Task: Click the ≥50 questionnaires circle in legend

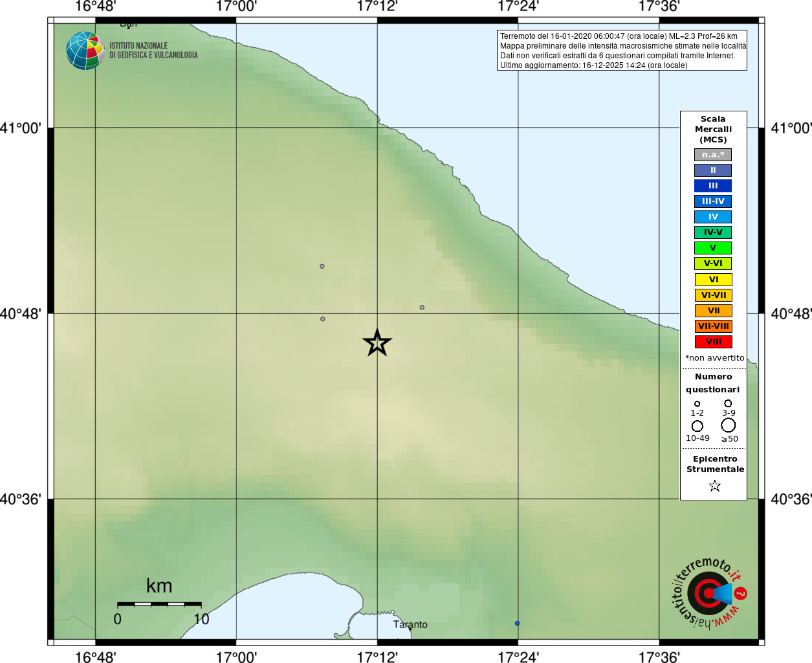Action: tap(729, 425)
